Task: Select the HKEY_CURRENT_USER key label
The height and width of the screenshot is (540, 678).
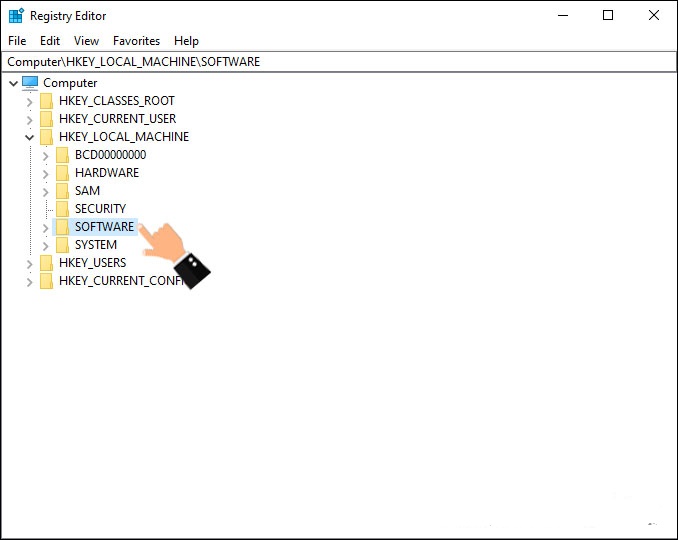Action: click(x=118, y=118)
